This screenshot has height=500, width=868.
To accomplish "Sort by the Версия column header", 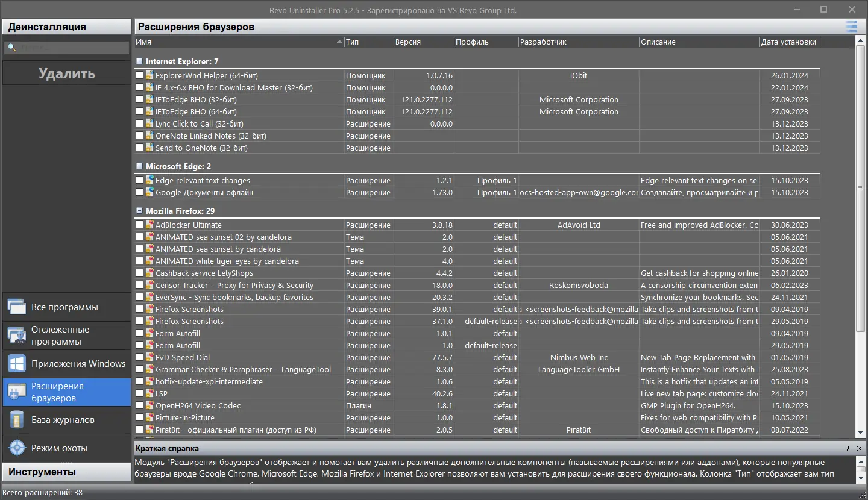I will pyautogui.click(x=424, y=42).
